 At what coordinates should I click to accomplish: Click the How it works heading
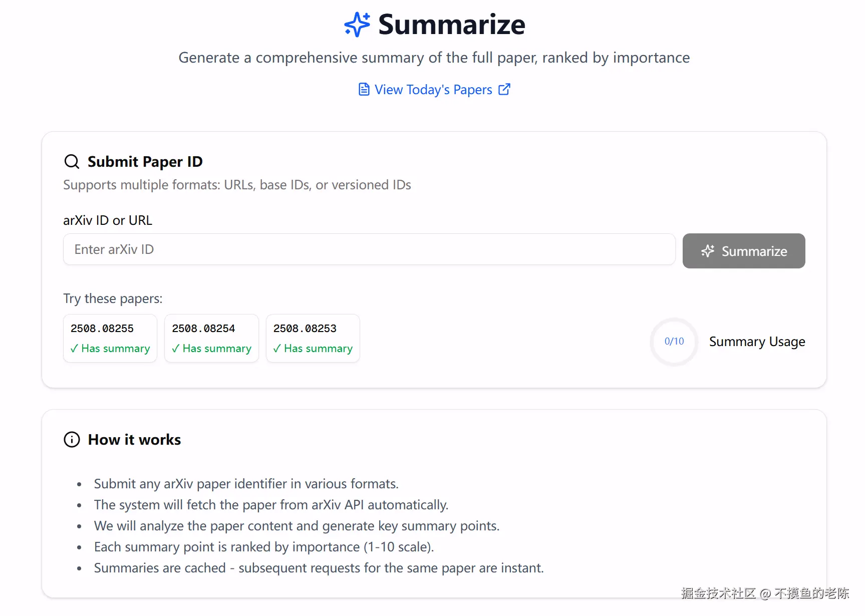(x=134, y=439)
